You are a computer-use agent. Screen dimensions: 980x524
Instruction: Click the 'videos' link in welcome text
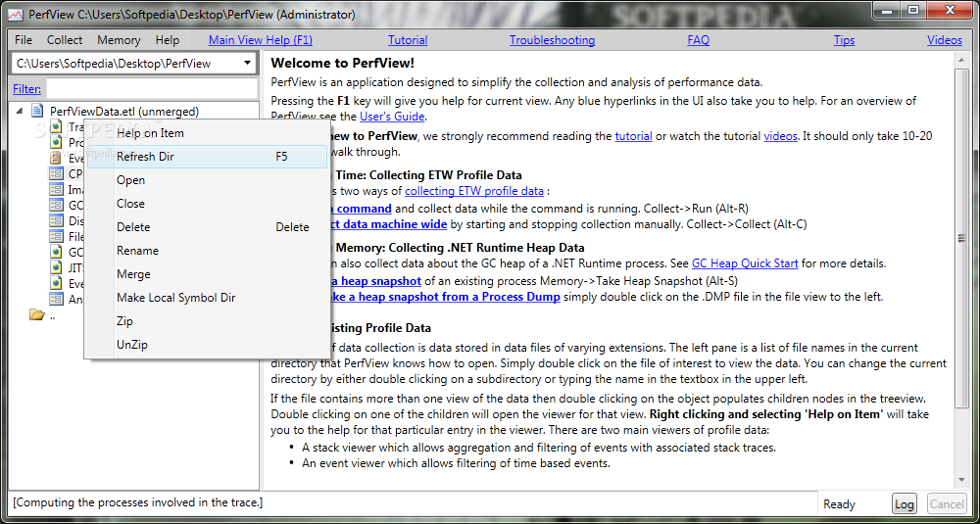click(781, 135)
